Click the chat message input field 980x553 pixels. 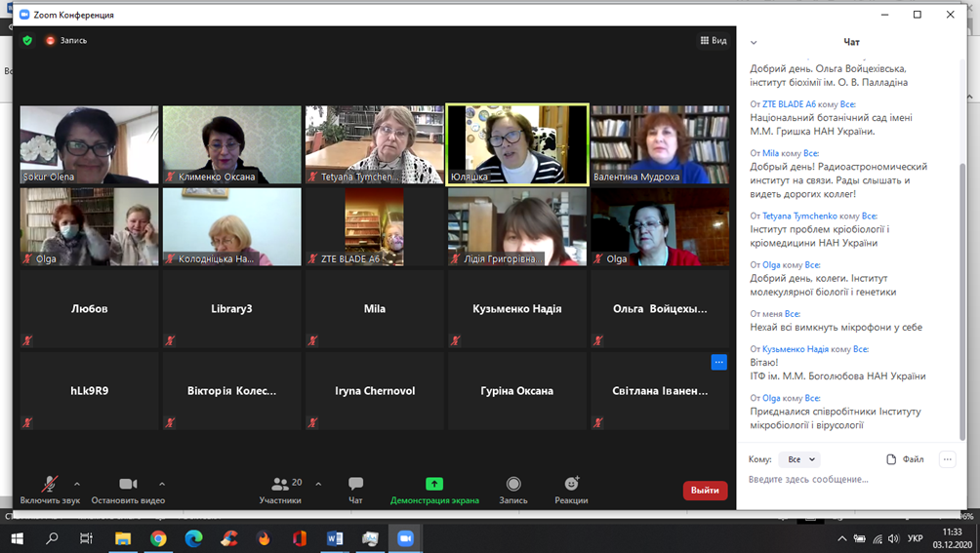coord(839,480)
